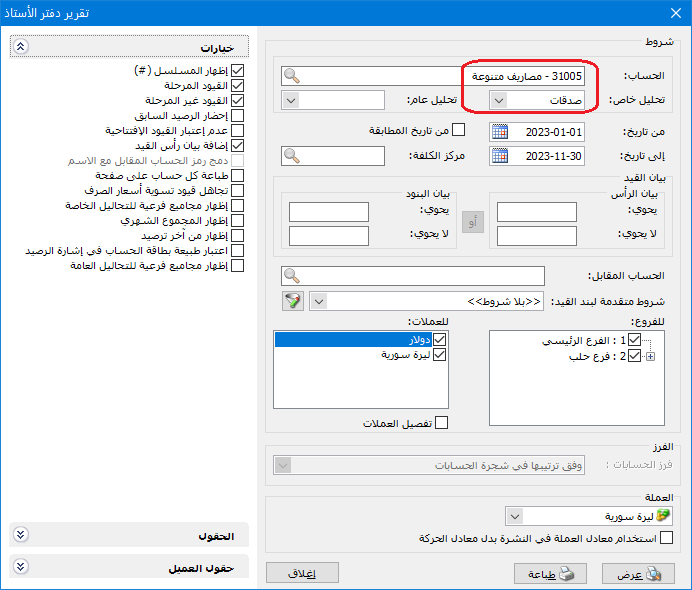The height and width of the screenshot is (590, 692).
Task: Enable عدم إعتبار القيود الإفتتاحية
Action: click(x=237, y=131)
